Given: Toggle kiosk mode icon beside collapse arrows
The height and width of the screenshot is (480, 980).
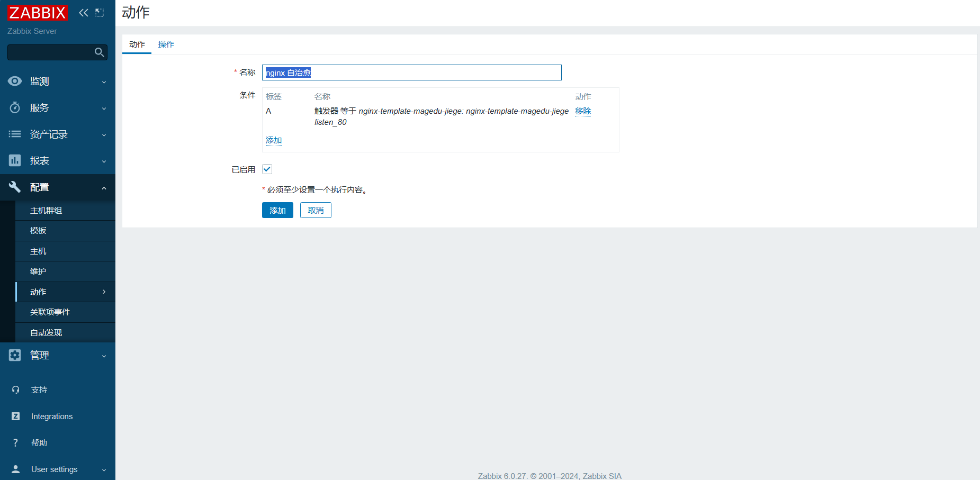Looking at the screenshot, I should pos(100,13).
